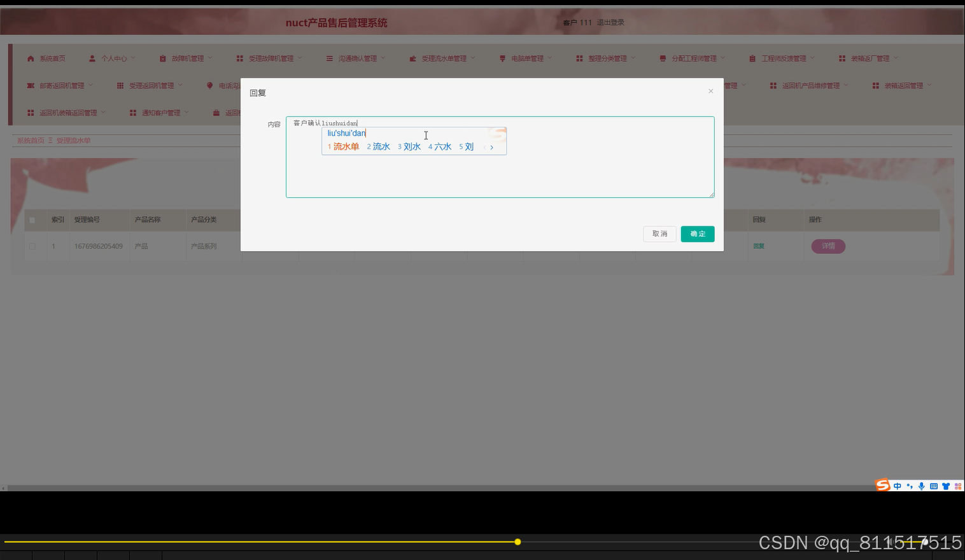The width and height of the screenshot is (965, 560).
Task: Click the person icon beside 个人中心
Action: pyautogui.click(x=92, y=57)
